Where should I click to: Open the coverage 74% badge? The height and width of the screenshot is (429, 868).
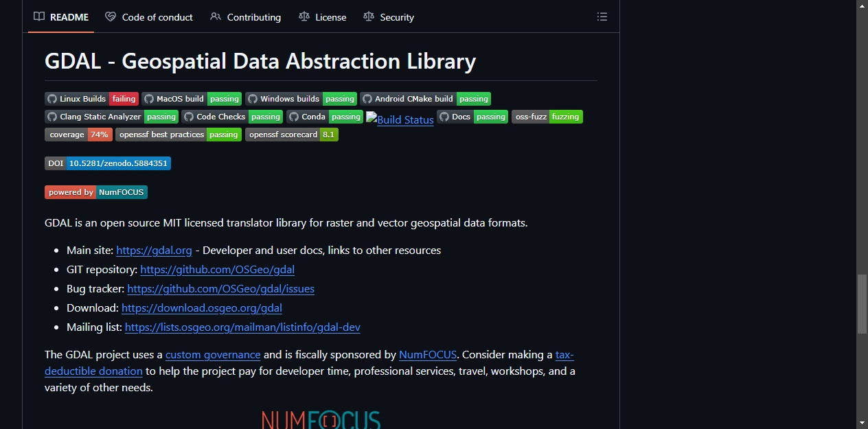78,135
